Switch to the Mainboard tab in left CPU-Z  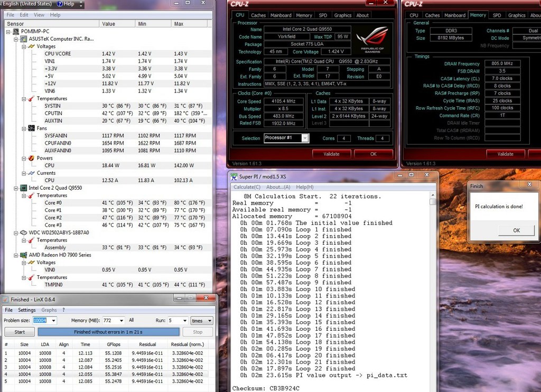point(281,15)
